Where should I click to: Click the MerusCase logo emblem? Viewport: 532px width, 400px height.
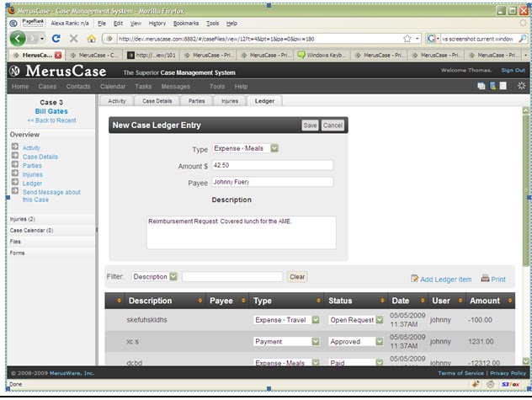point(14,71)
